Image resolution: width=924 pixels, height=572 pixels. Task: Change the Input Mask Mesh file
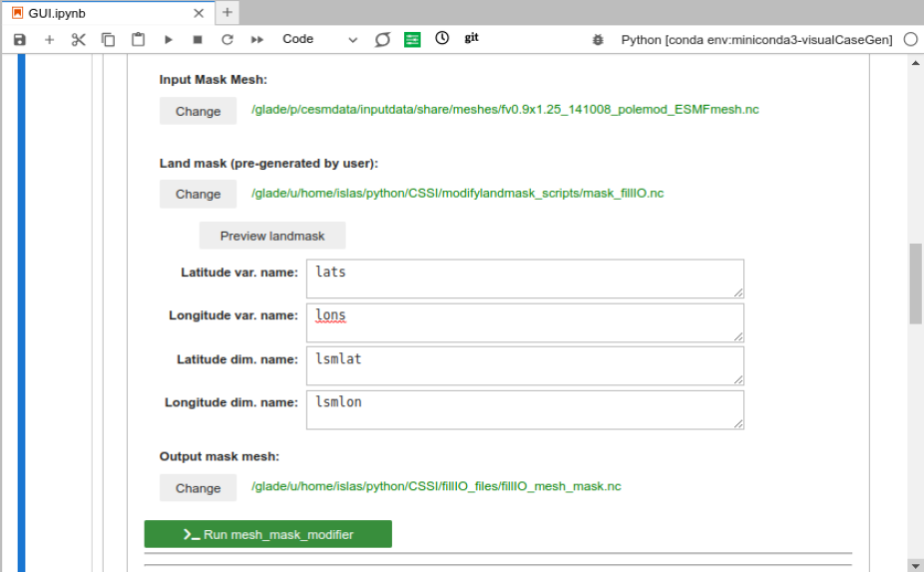[198, 111]
